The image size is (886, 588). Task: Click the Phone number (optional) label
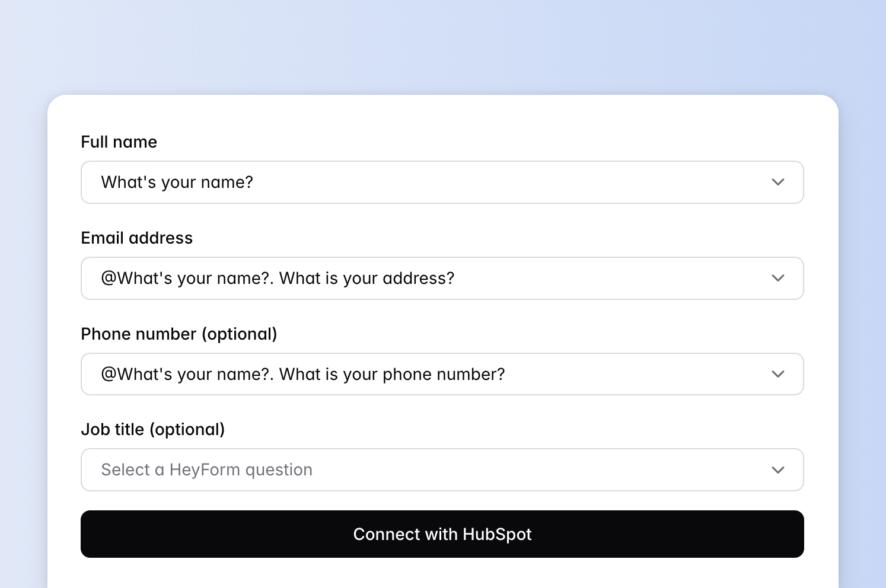coord(179,334)
